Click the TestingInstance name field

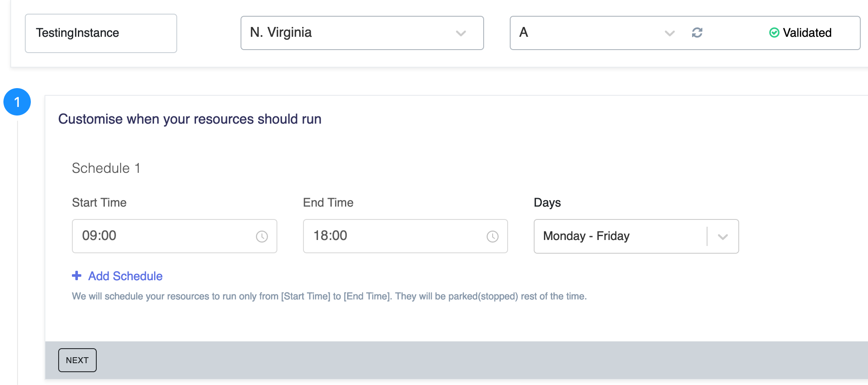tap(101, 33)
